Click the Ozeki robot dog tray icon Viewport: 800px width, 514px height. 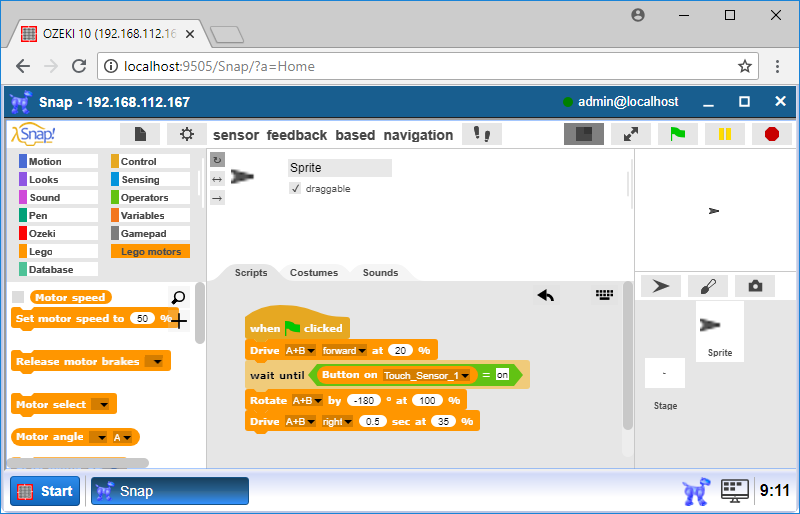696,491
